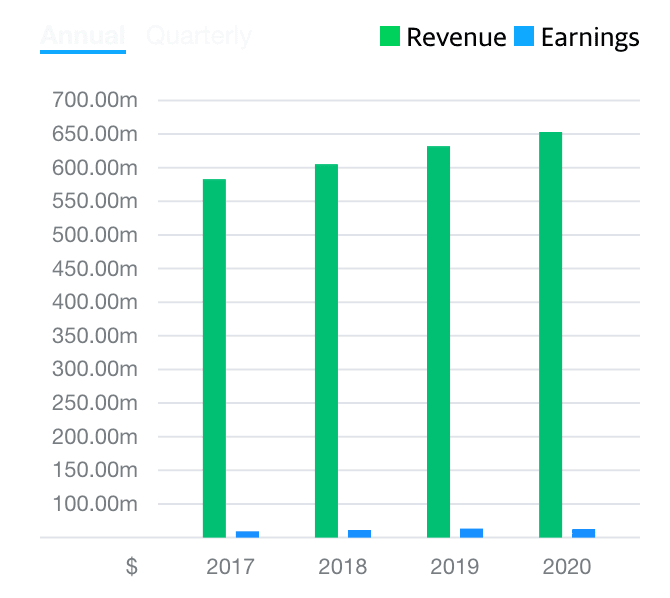Viewport: 670px width, 598px height.
Task: Select the 2019 green revenue bar
Action: [438, 342]
